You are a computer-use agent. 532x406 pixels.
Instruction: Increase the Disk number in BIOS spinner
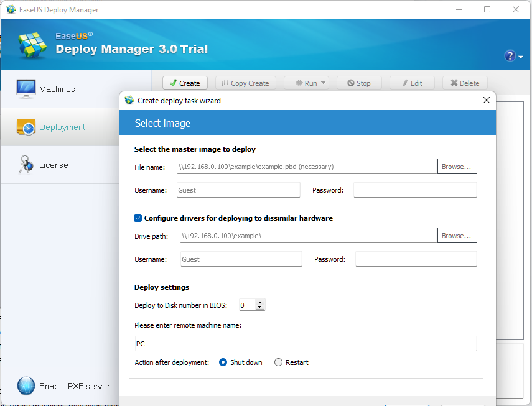click(260, 302)
